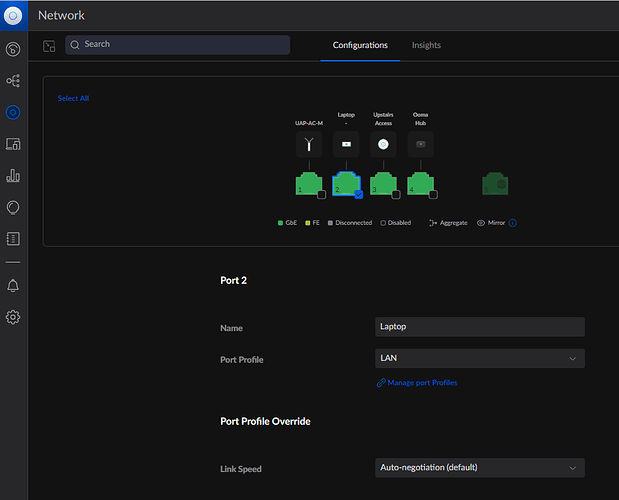Click the terminal panel icon beside search

coord(49,46)
